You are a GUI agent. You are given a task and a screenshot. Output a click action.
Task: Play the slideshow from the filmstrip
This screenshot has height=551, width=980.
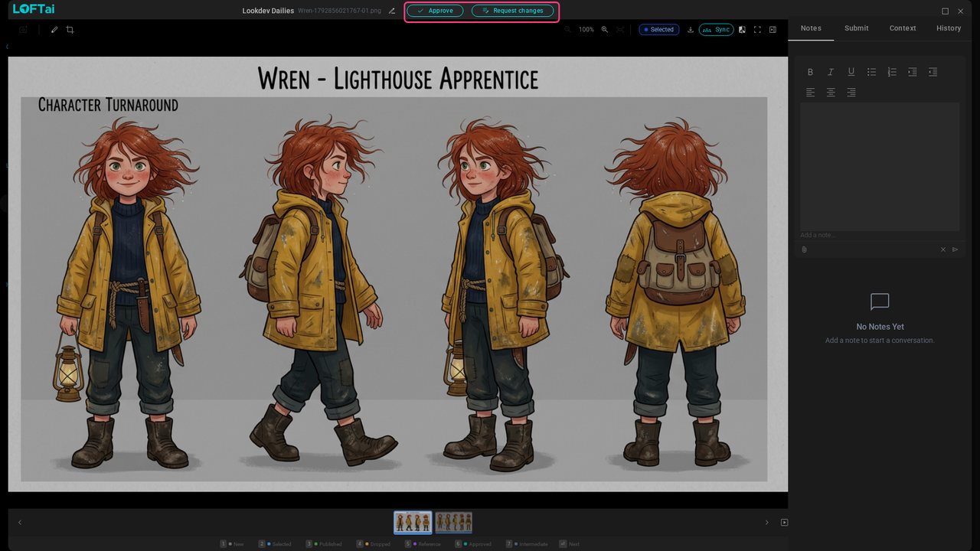click(x=784, y=523)
